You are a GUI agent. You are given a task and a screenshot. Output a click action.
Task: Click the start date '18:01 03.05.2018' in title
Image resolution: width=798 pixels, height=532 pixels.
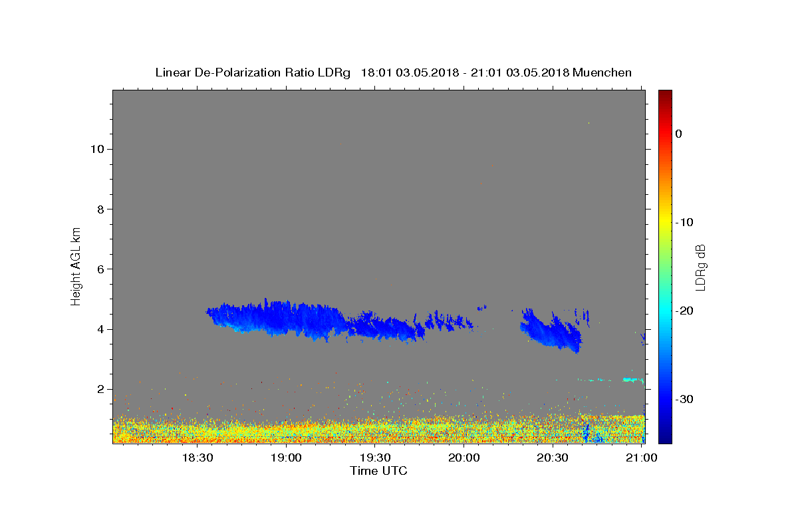click(x=409, y=72)
